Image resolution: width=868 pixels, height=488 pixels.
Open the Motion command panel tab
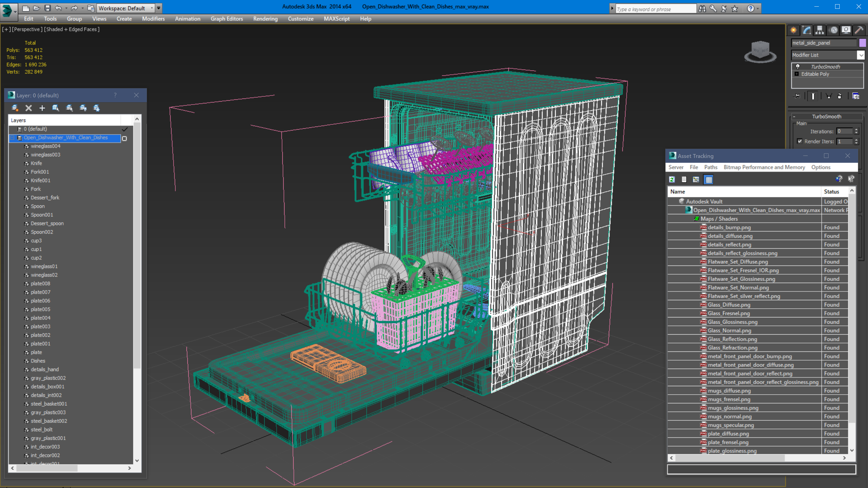point(833,30)
